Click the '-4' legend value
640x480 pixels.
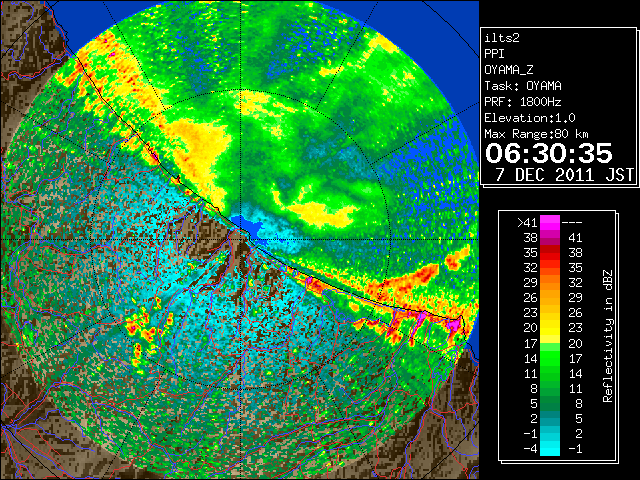click(531, 448)
